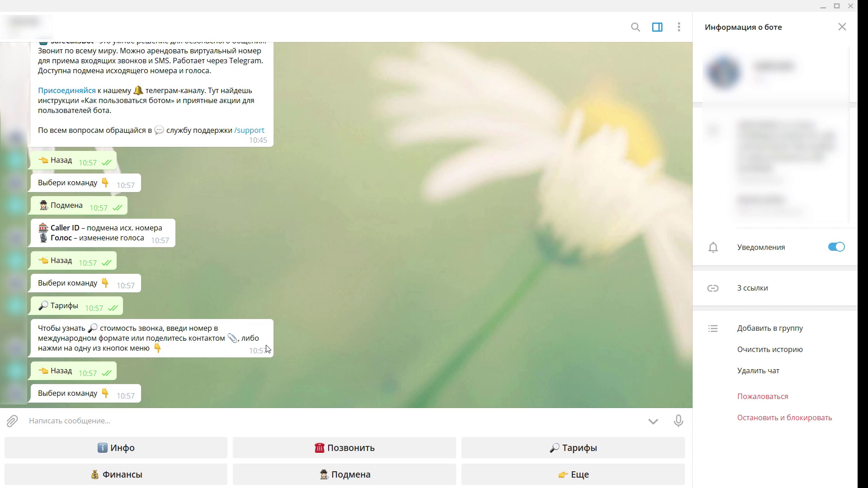Select Остановить и блокировать option
Screen dimensions: 868x488
(x=784, y=418)
